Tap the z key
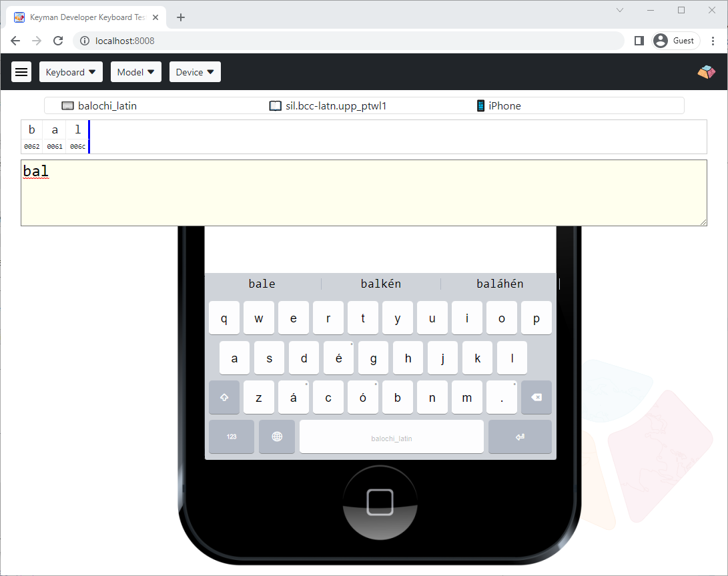 259,398
